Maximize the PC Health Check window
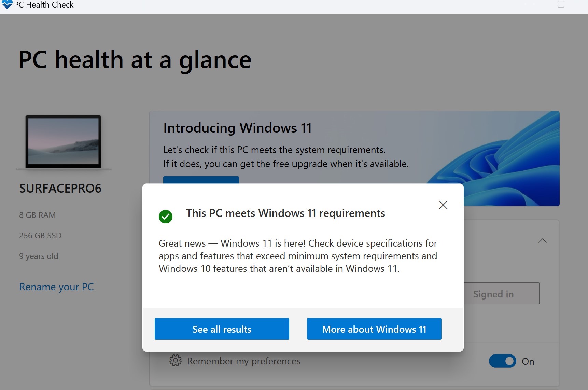Screen dimensions: 588x390 click(561, 4)
